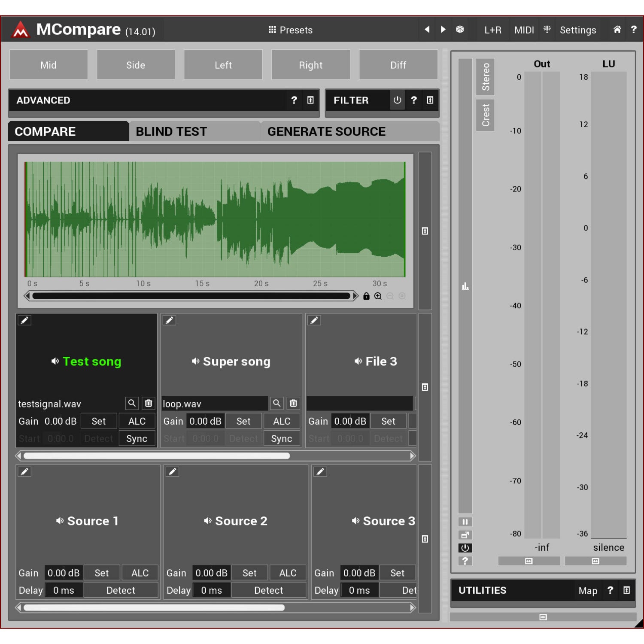Toggle the Crest meter view
Viewport: 644px width, 644px height.
[485, 115]
